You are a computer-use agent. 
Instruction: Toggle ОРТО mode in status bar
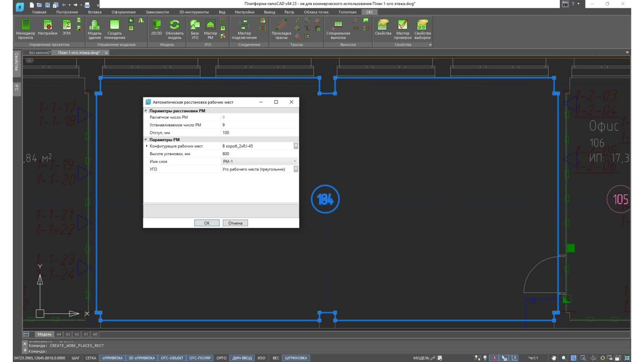pyautogui.click(x=221, y=358)
